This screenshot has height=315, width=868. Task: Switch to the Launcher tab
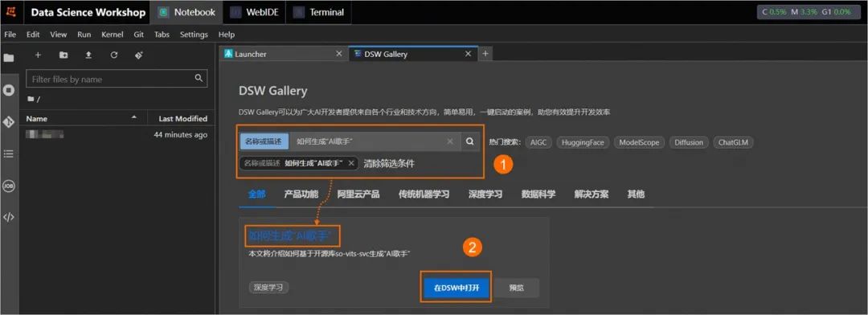[x=284, y=54]
